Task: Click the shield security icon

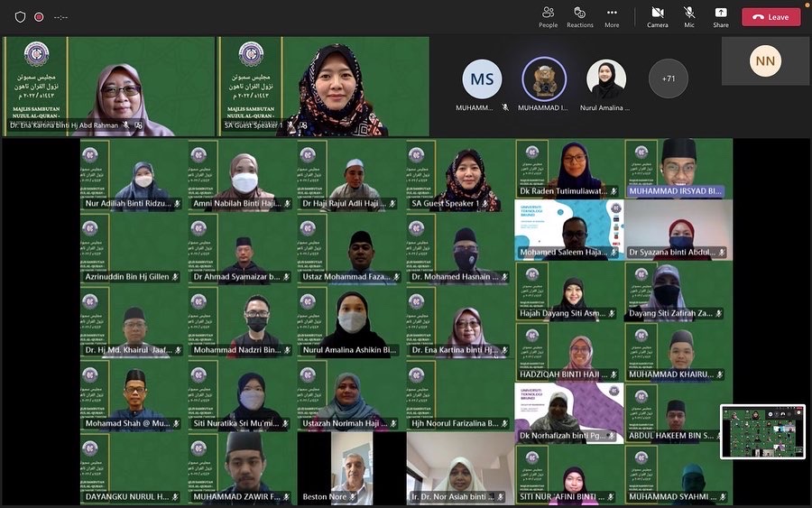Action: click(x=20, y=17)
